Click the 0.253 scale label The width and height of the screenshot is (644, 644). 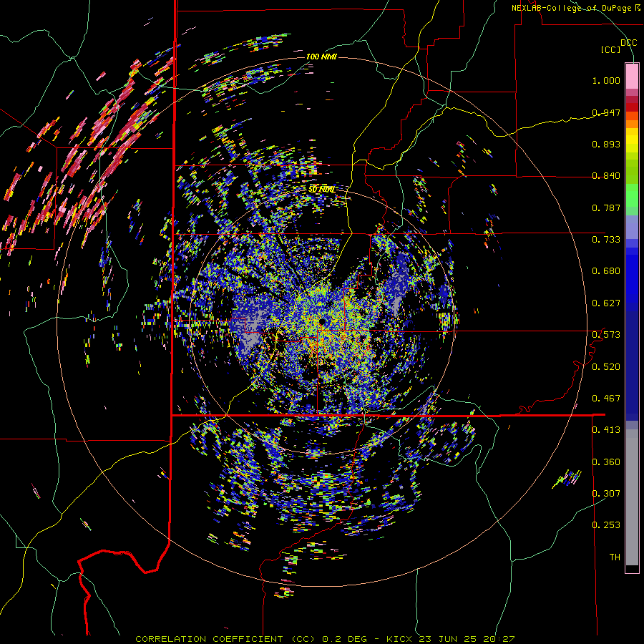(x=606, y=525)
